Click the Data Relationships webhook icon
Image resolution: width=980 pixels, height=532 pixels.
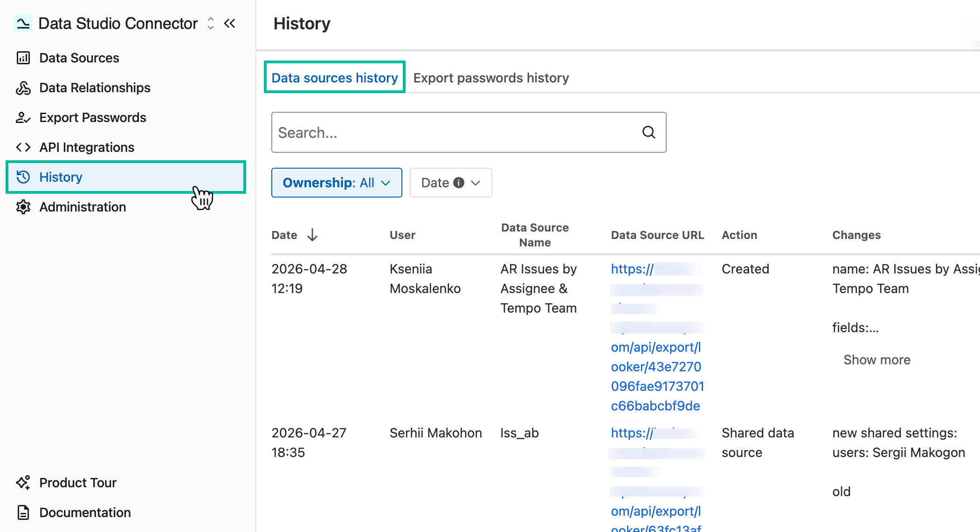tap(23, 88)
